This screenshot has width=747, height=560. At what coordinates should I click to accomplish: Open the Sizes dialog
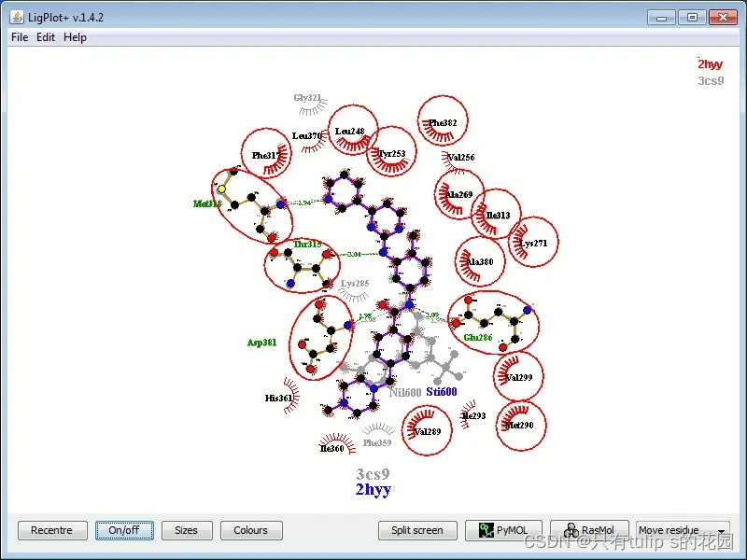187,530
